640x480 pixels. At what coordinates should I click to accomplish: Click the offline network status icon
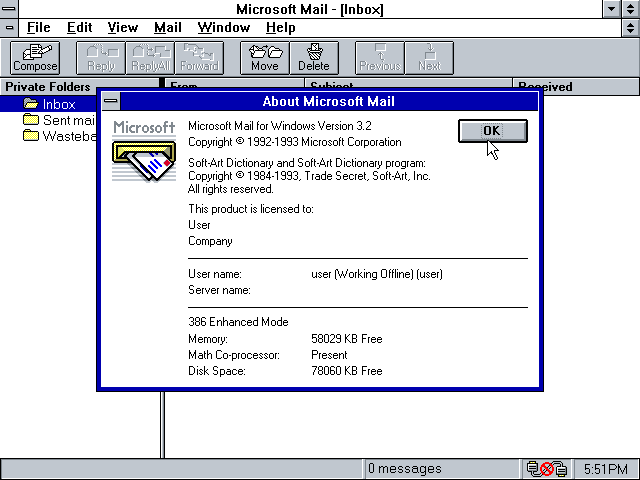pos(547,469)
